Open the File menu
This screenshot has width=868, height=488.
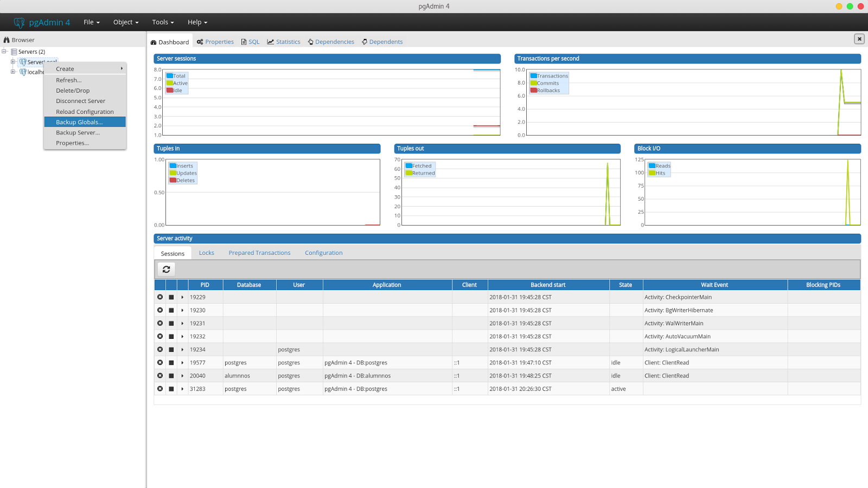[x=92, y=22]
